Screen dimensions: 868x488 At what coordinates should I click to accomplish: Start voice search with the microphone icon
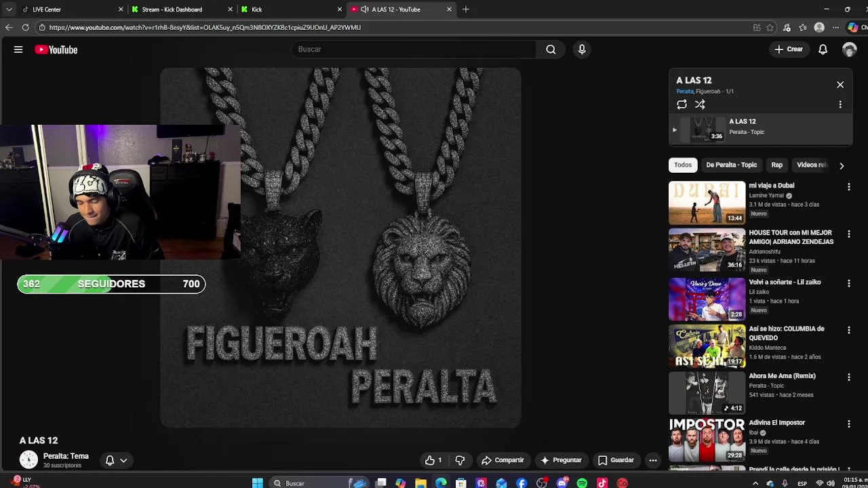coord(582,49)
